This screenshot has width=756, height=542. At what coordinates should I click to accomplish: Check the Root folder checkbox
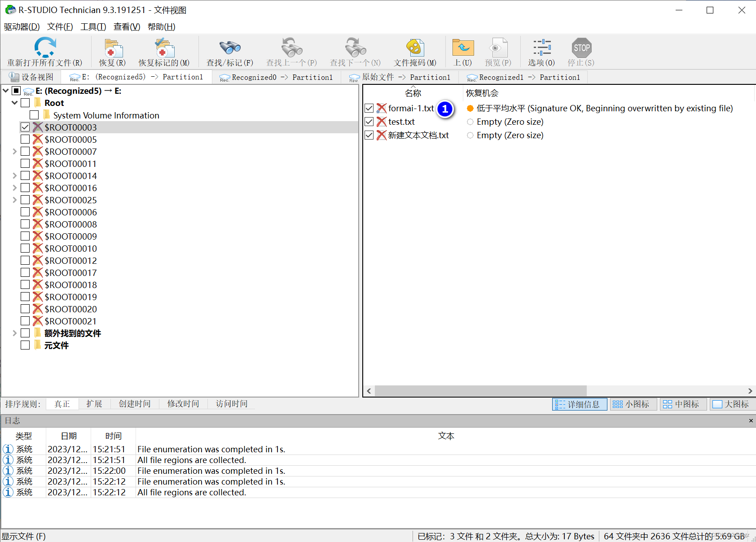pos(25,103)
